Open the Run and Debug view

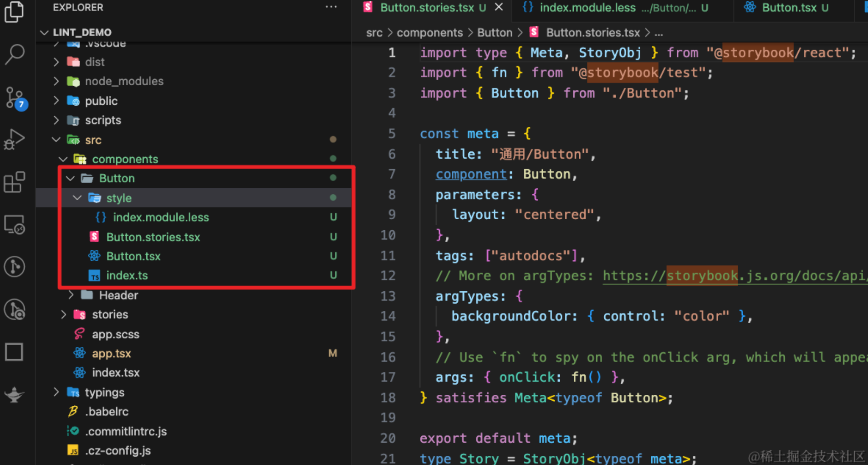pos(15,139)
